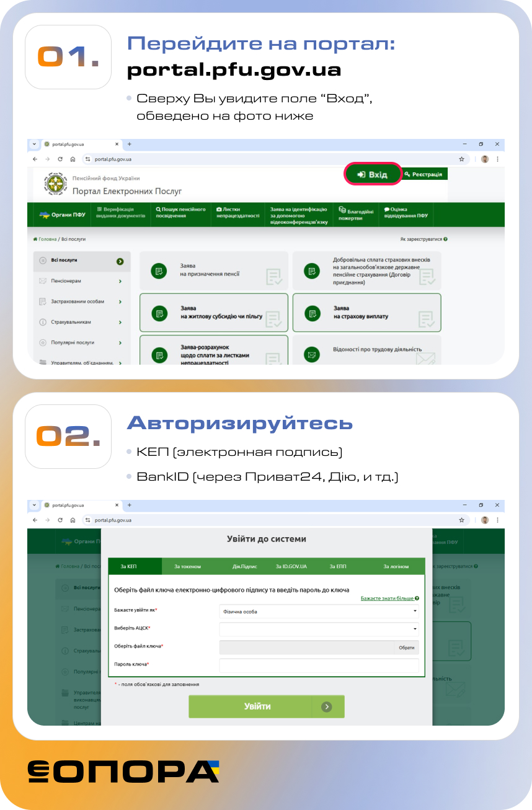Open the Бажаєте знати більше link
The width and height of the screenshot is (532, 810).
[389, 599]
